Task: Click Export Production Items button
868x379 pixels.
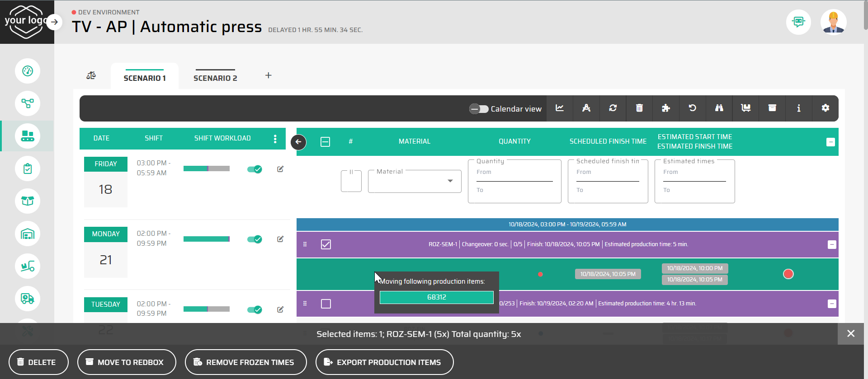Action: (x=384, y=362)
